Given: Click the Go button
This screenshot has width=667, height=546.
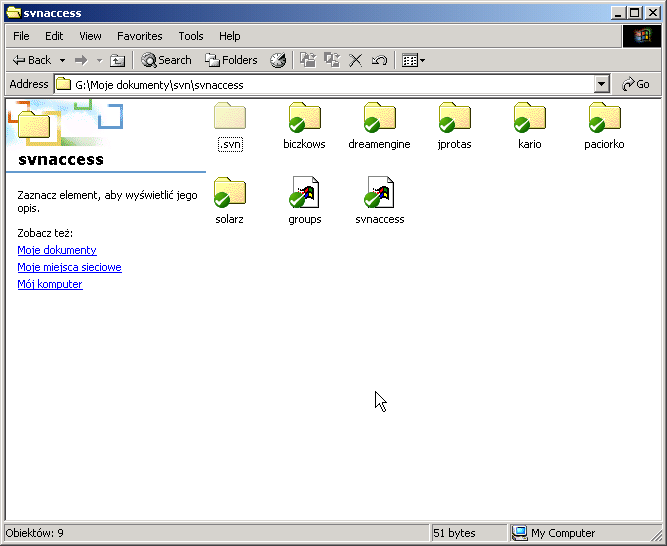Looking at the screenshot, I should coord(636,84).
